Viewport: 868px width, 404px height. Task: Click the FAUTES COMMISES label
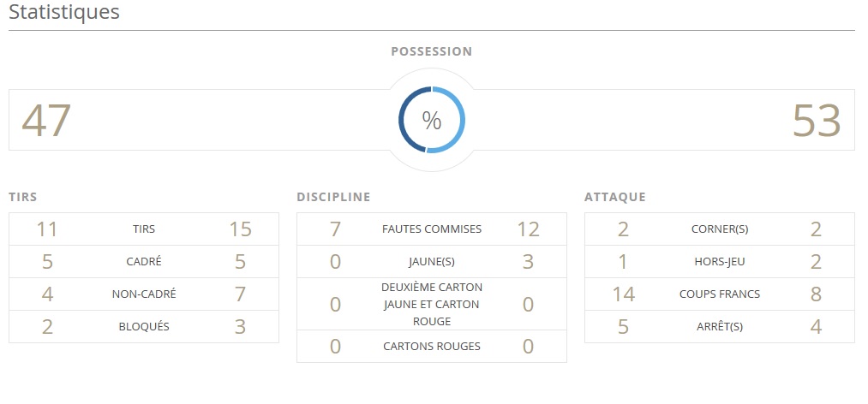pos(432,229)
